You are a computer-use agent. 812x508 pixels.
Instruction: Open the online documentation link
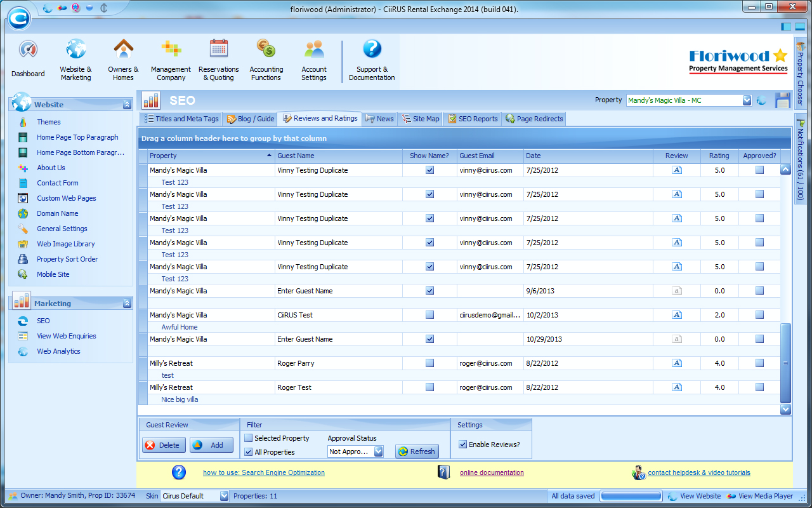click(x=492, y=472)
